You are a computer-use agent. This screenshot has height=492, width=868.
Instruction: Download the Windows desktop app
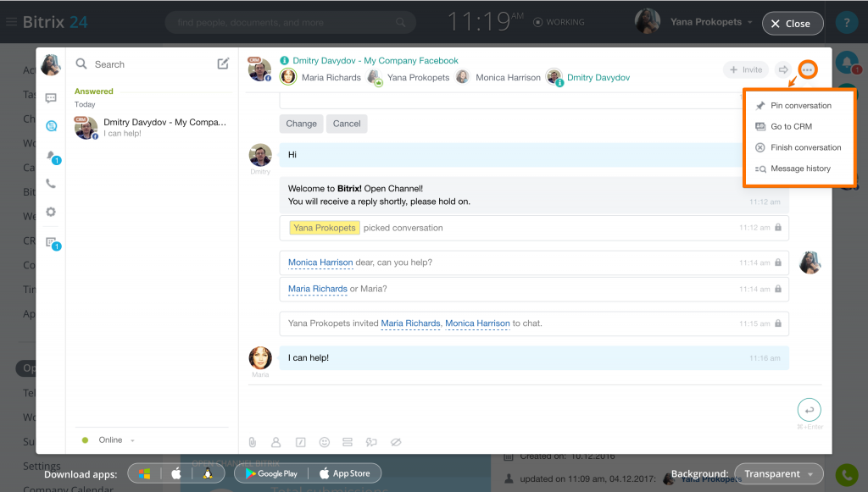(x=144, y=473)
